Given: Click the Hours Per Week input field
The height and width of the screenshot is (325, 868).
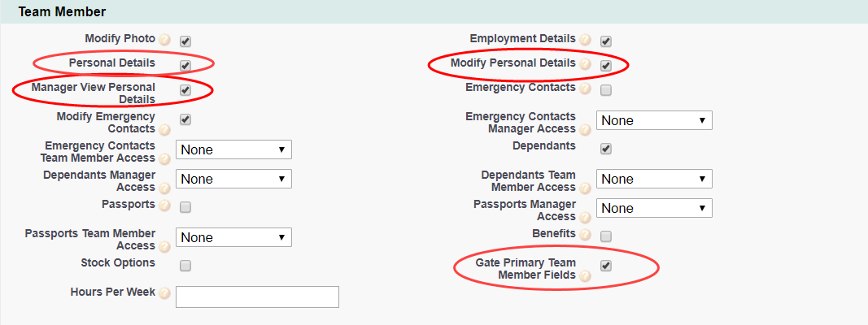Looking at the screenshot, I should [257, 297].
